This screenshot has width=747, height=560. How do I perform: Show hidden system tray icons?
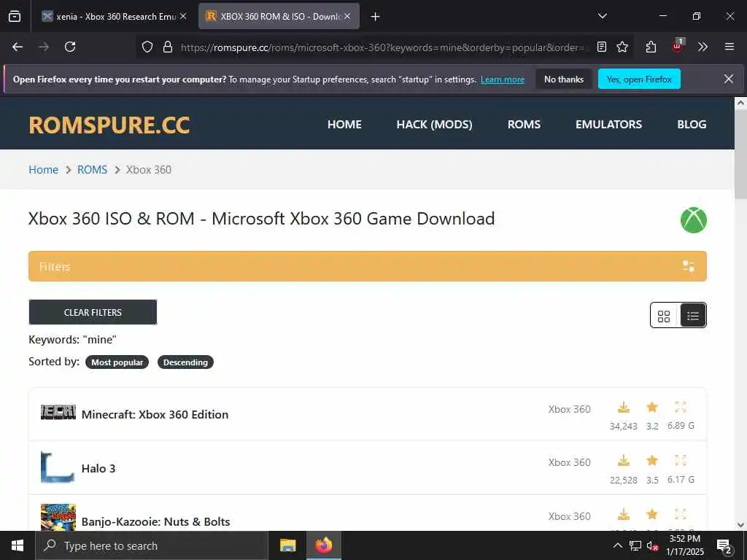point(617,545)
